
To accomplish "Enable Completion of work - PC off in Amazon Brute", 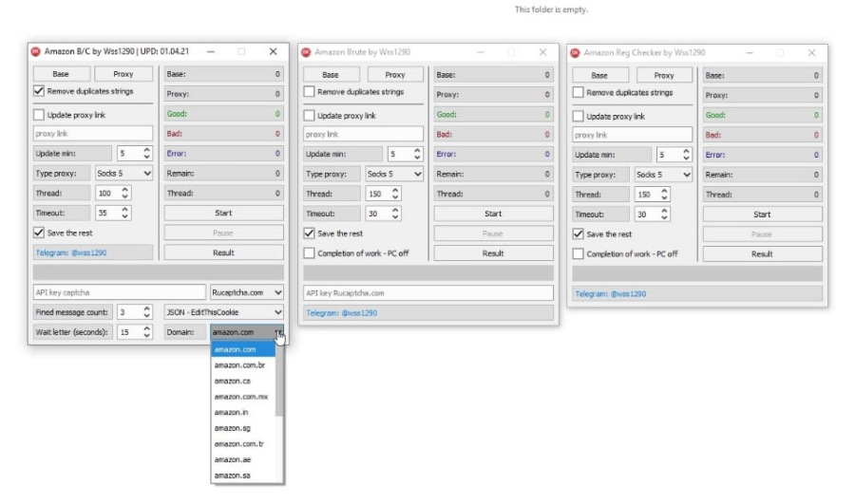I will pyautogui.click(x=309, y=253).
